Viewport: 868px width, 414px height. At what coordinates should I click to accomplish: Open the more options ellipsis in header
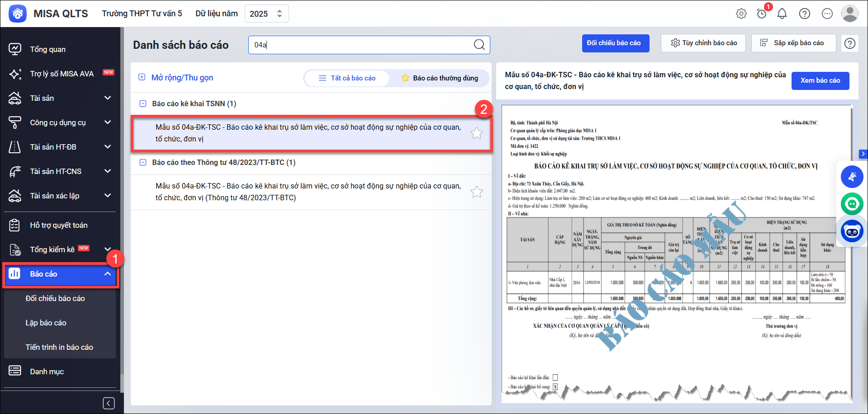[827, 14]
